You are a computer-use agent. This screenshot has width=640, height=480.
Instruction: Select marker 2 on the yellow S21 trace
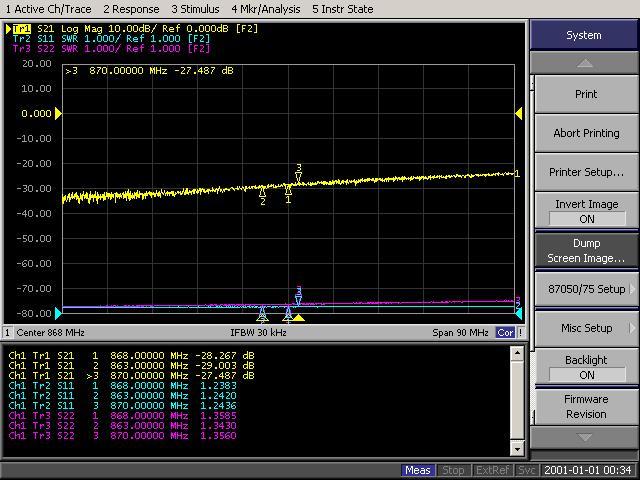tap(263, 191)
